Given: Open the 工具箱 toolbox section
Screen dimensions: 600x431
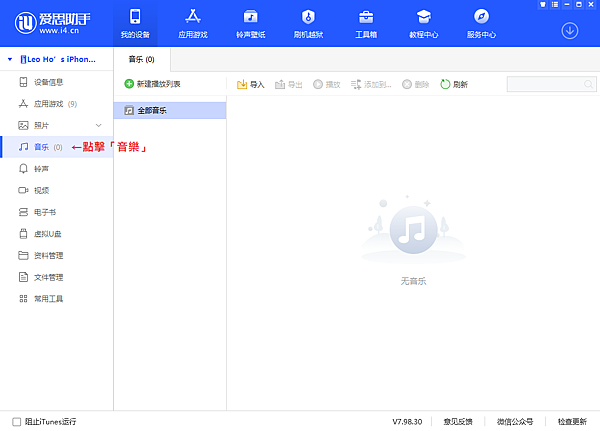Looking at the screenshot, I should (x=366, y=23).
